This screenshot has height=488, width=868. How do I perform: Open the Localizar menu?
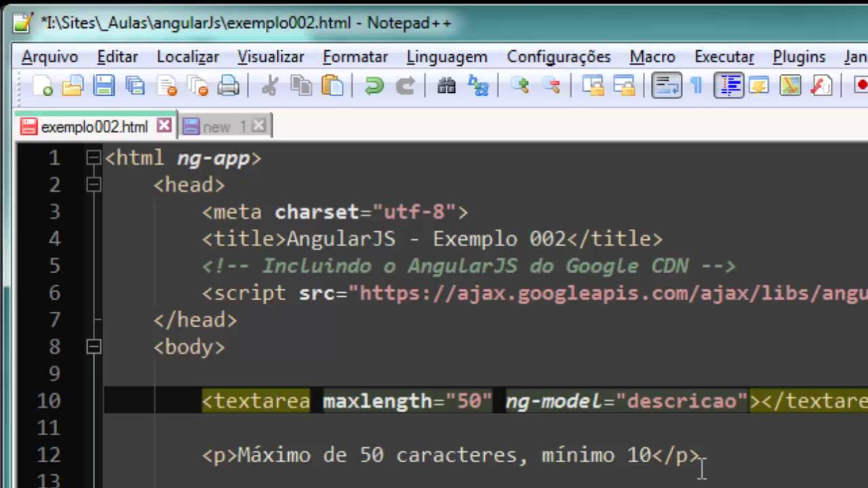[x=188, y=57]
